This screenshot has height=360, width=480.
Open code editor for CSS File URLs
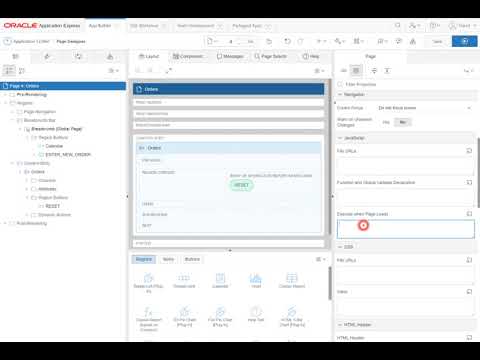click(x=469, y=260)
